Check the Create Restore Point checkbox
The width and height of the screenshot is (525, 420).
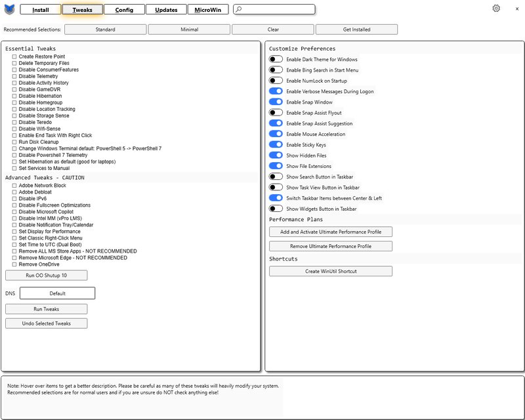14,57
